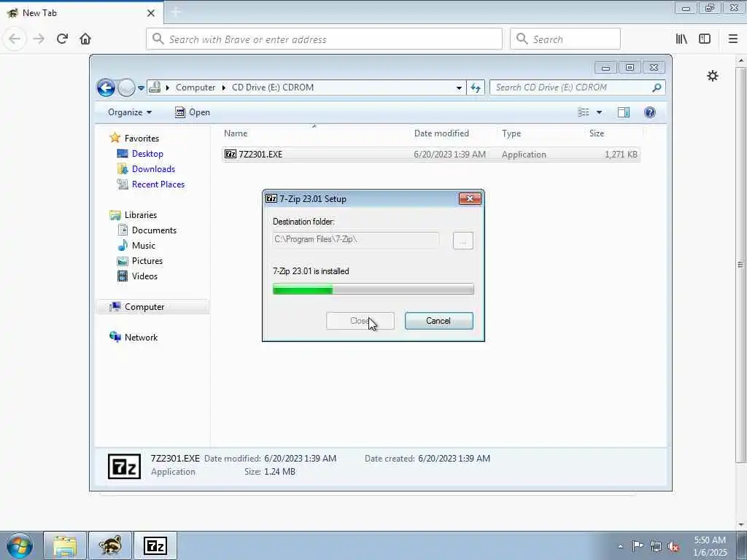
Task: Click the browser back arrow
Action: click(x=15, y=39)
